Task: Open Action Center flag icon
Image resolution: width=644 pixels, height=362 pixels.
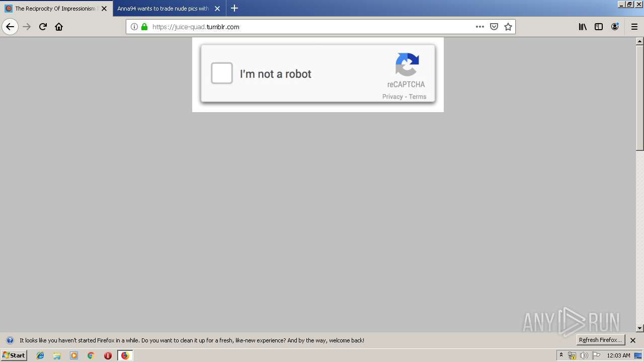Action: 596,355
